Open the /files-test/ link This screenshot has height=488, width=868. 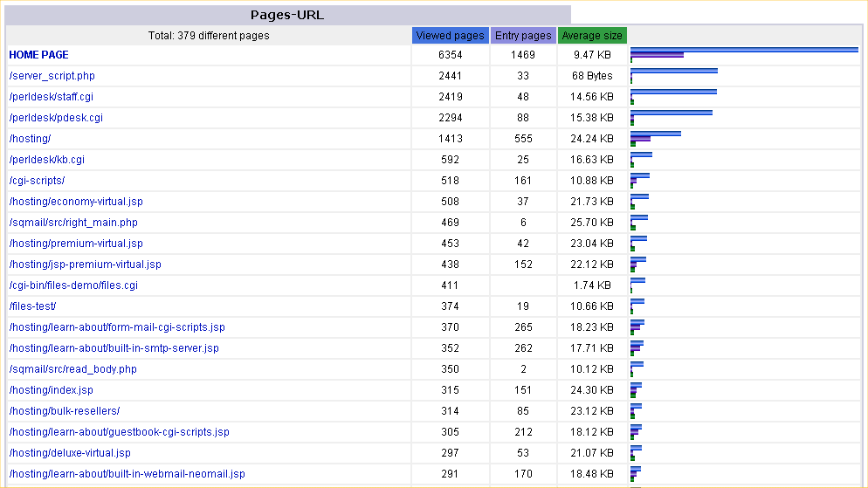32,306
